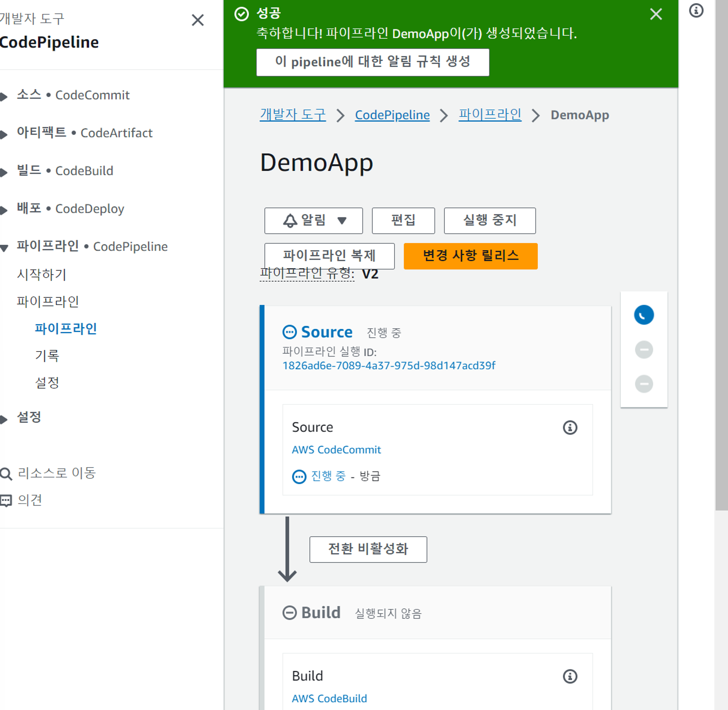Click the Build stage heading
728x710 pixels.
320,612
